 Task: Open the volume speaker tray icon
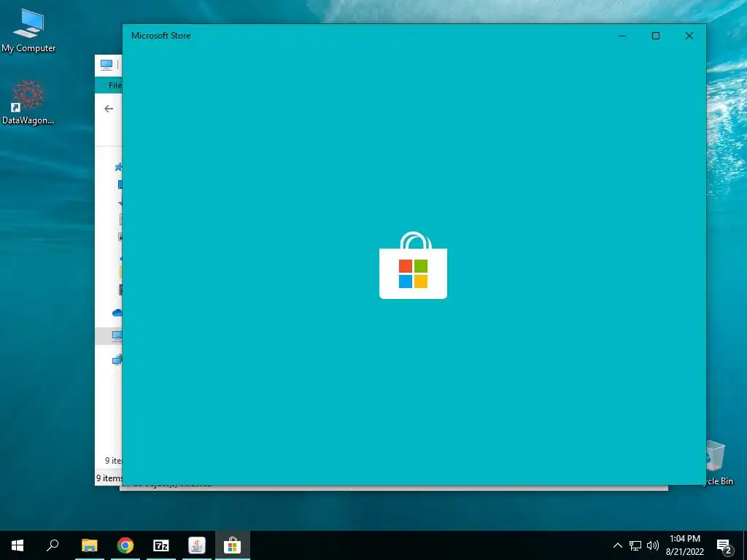653,545
